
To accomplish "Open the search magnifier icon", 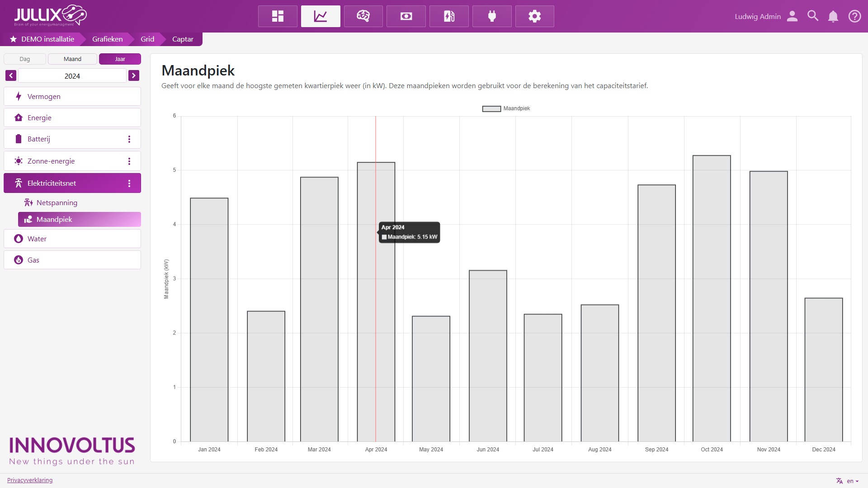I will click(813, 16).
